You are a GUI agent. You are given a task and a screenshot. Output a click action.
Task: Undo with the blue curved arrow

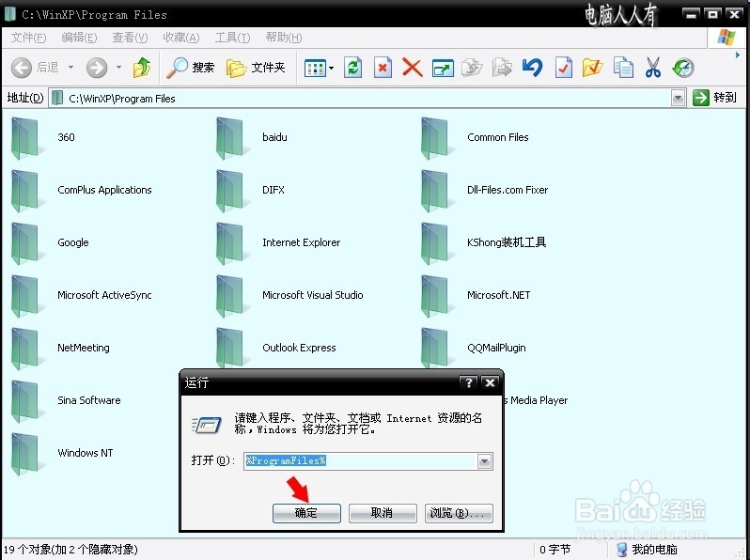click(x=532, y=68)
